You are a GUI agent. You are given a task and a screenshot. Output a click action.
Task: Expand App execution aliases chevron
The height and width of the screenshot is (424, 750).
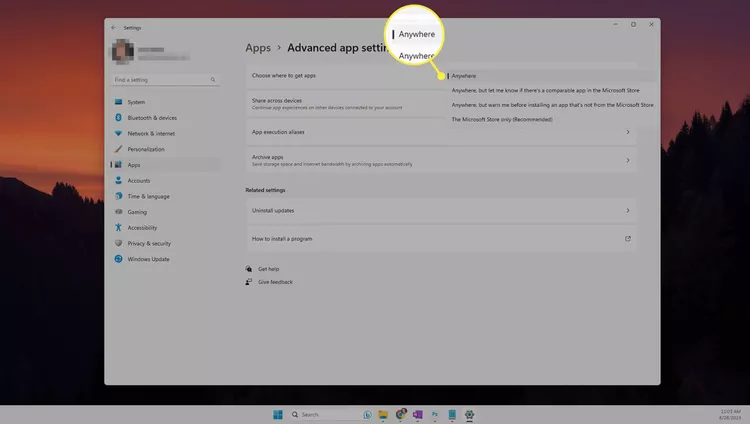(x=628, y=132)
